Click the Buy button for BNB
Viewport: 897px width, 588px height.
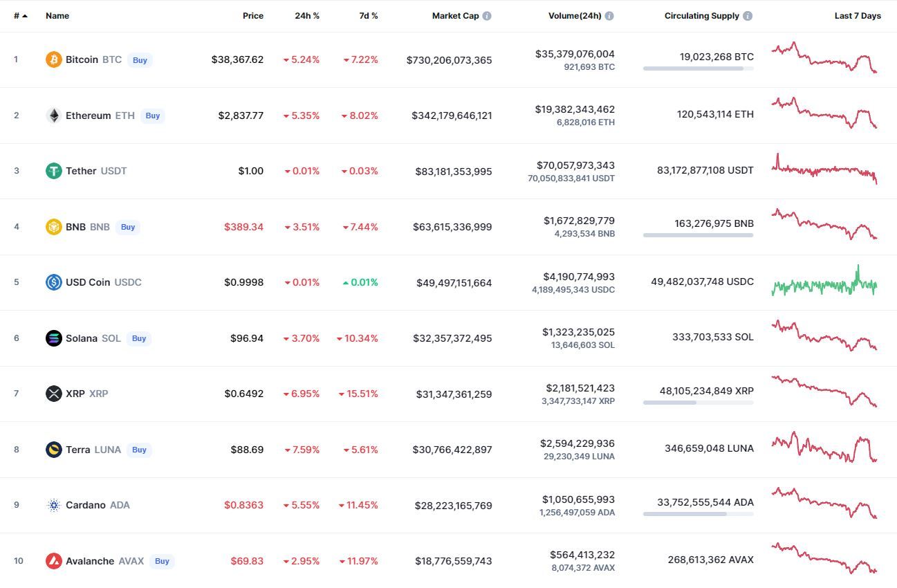pos(128,227)
